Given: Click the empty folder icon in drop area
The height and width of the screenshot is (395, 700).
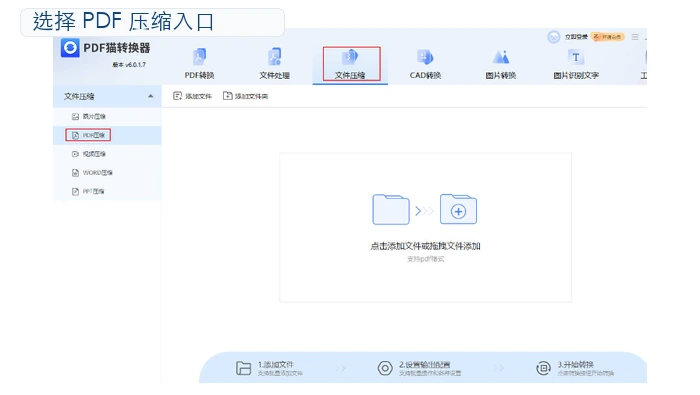Looking at the screenshot, I should 391,209.
